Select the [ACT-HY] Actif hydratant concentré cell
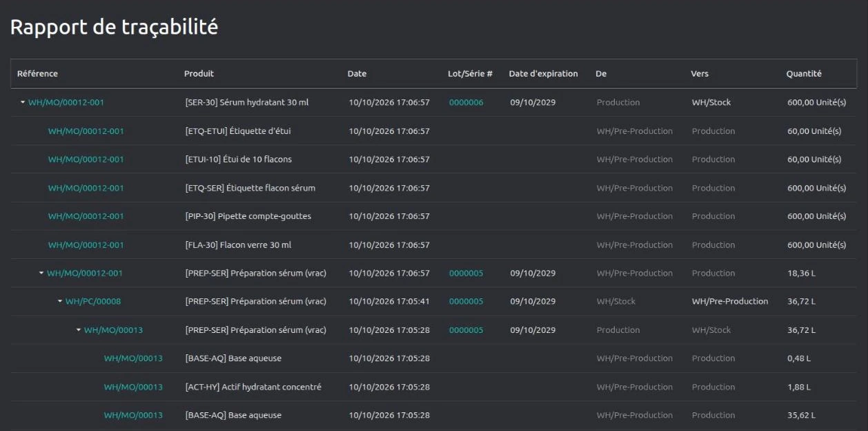This screenshot has width=868, height=431. coord(253,387)
